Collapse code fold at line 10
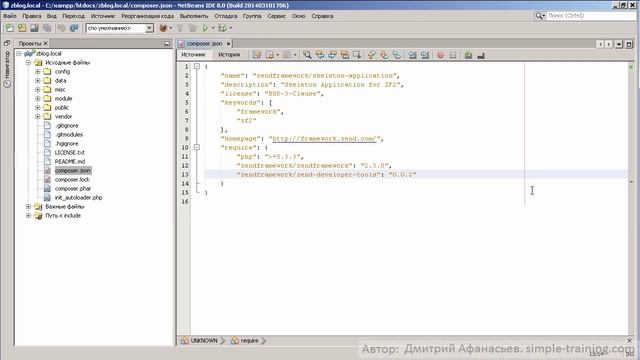The image size is (640, 360). coord(197,147)
